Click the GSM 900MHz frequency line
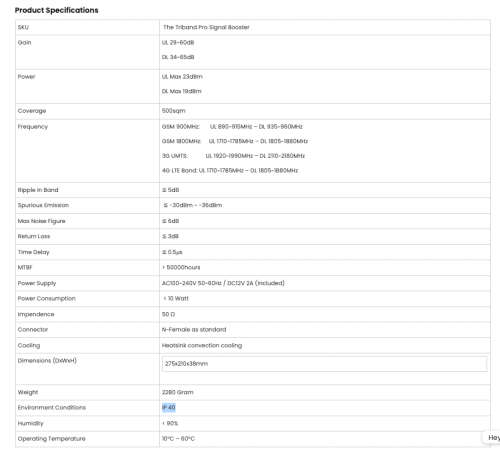 (x=232, y=127)
